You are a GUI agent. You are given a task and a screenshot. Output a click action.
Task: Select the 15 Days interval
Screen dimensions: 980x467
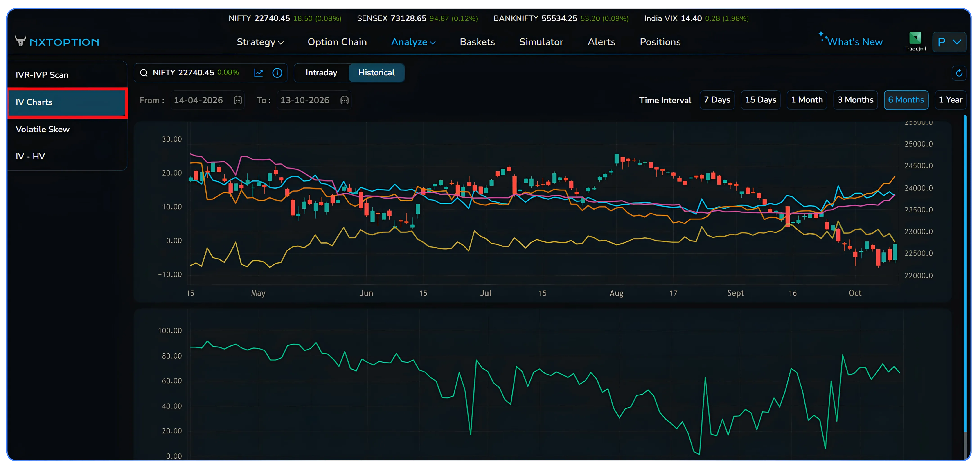coord(761,100)
